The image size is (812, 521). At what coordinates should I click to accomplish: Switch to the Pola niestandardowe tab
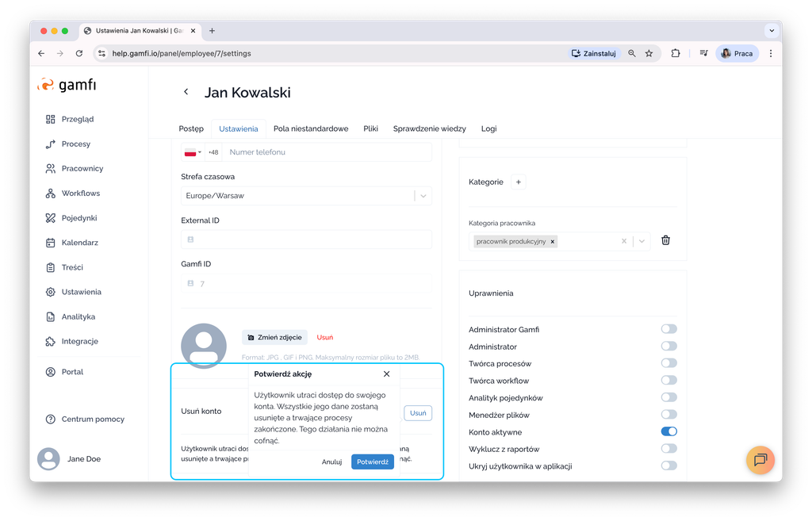310,128
